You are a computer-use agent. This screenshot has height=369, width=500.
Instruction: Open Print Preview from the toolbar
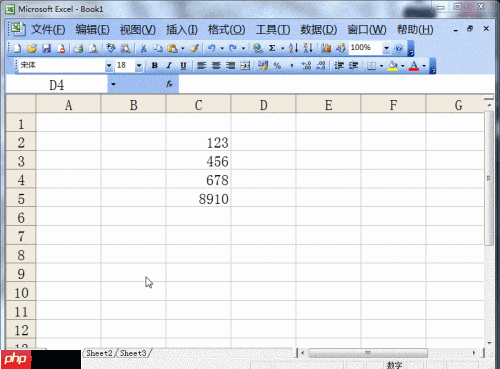point(93,48)
